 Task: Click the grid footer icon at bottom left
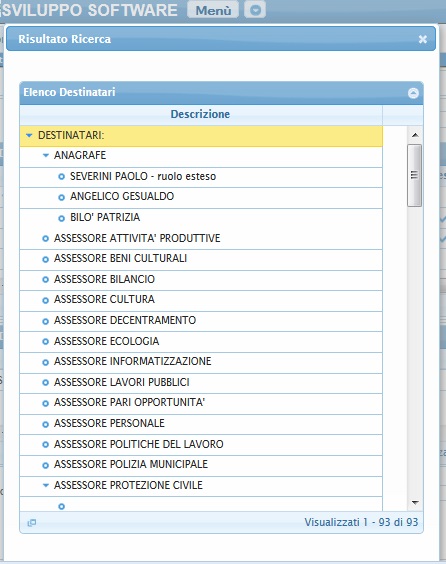pyautogui.click(x=32, y=523)
